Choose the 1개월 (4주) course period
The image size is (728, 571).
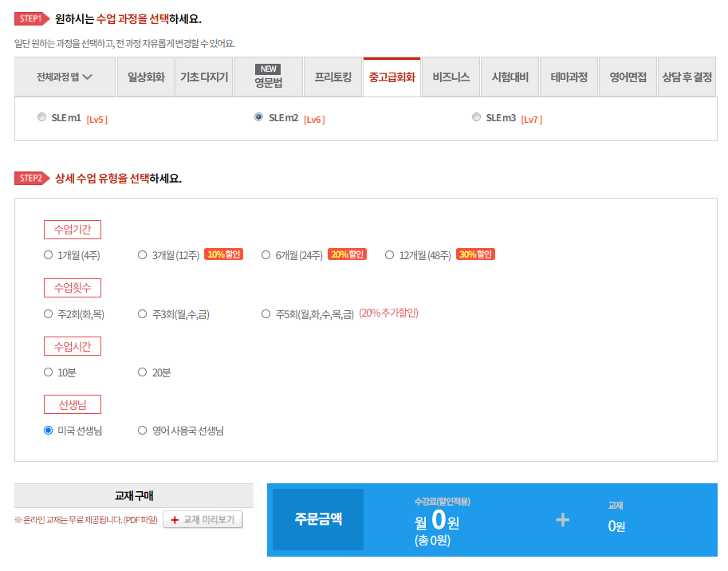coord(49,255)
